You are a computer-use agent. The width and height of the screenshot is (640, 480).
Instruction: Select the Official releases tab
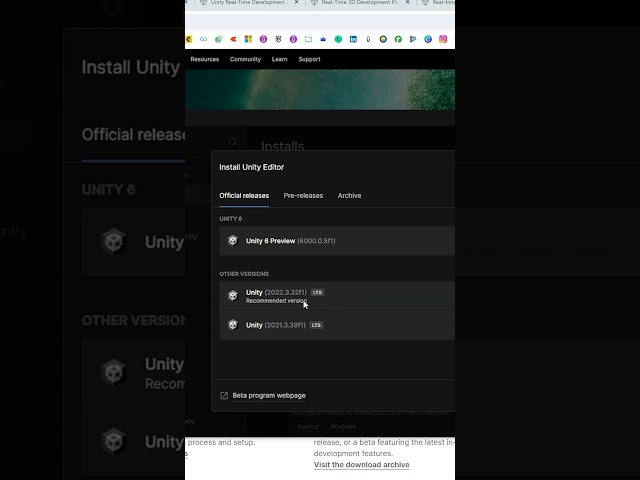click(x=244, y=196)
